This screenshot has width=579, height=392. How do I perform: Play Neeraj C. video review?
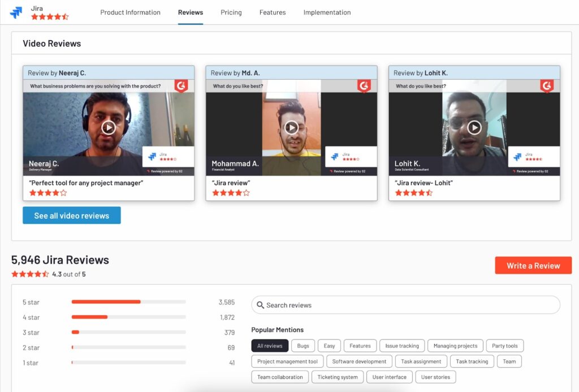109,128
